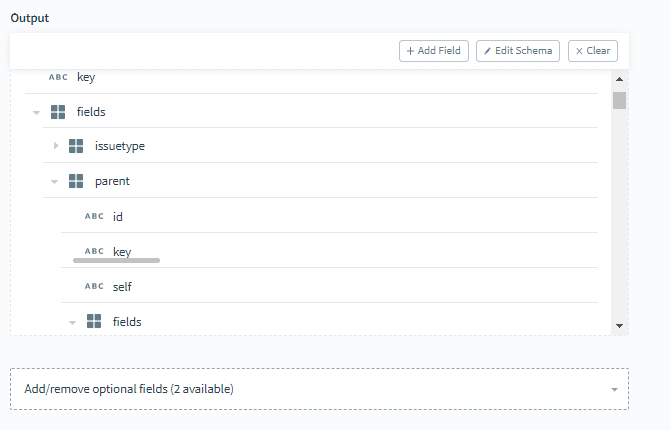Click the object icon beside top-level fields
The image size is (671, 430).
[58, 112]
